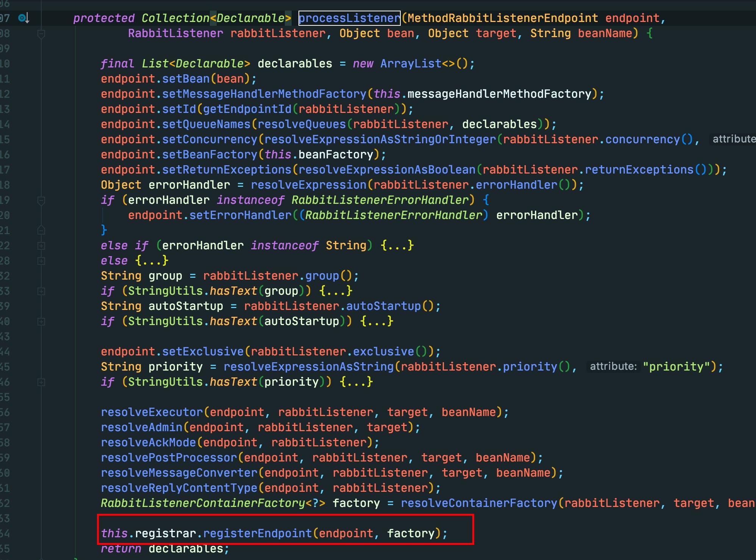Collapse the processListener method fold marker

[42, 34]
